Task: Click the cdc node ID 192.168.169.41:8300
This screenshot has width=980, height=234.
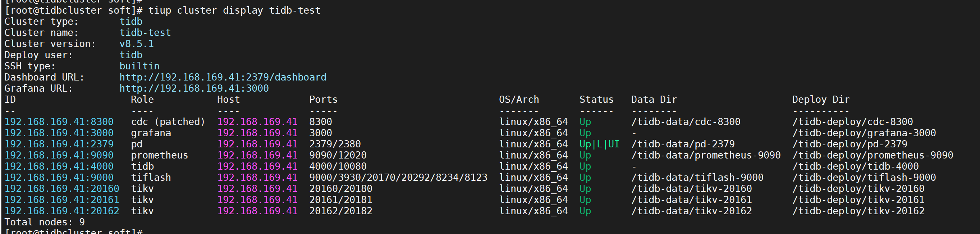Action: (59, 122)
